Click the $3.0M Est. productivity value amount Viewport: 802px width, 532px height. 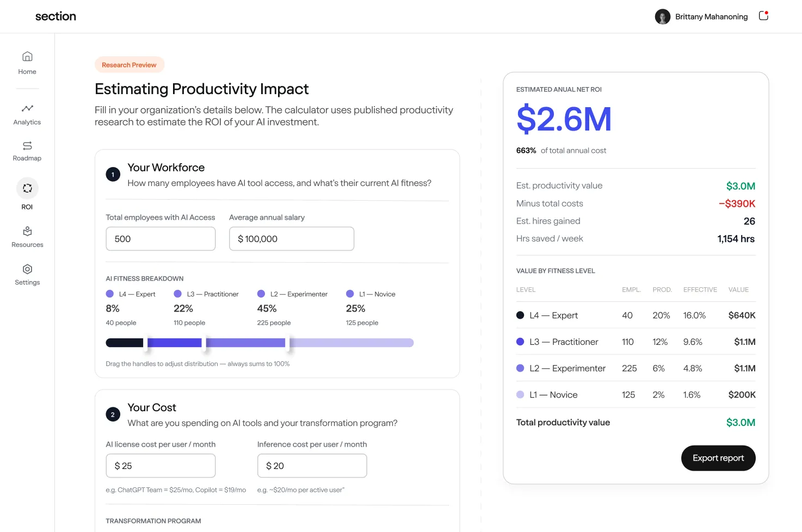pyautogui.click(x=741, y=186)
